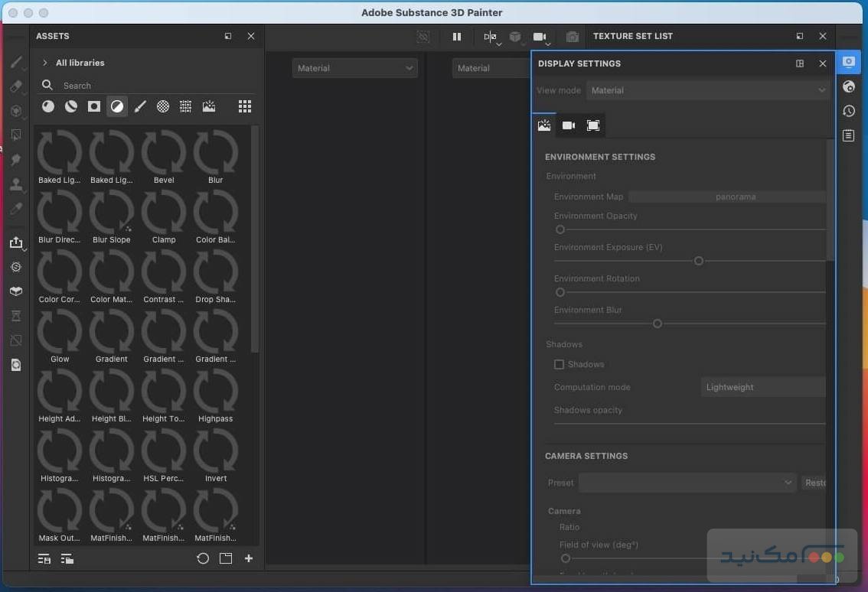
Task: Add a new asset with the plus button
Action: [x=249, y=558]
